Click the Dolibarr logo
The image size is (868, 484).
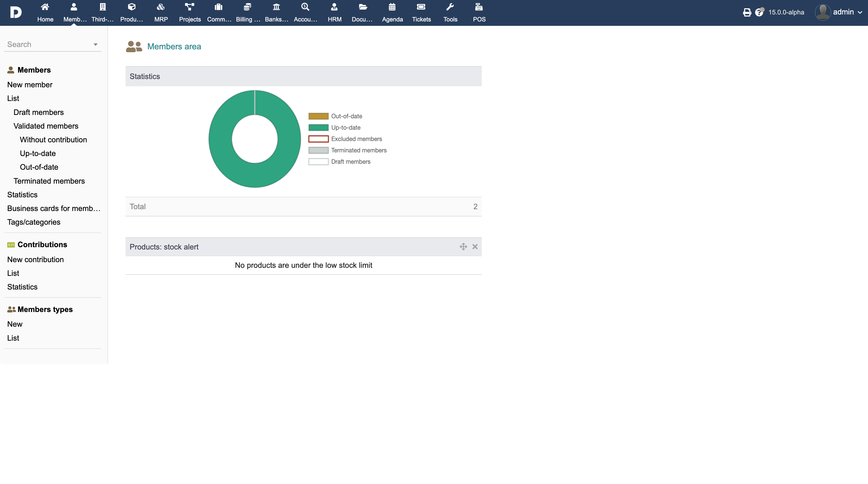(16, 12)
